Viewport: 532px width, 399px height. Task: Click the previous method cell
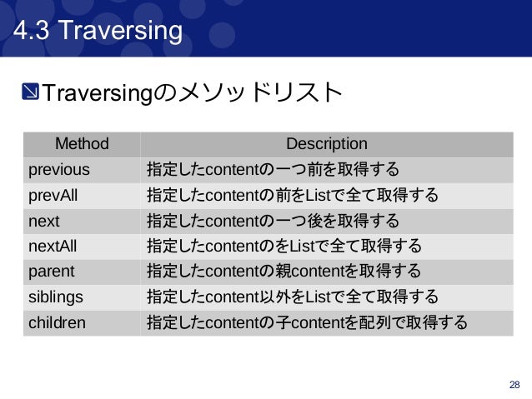pyautogui.click(x=82, y=170)
